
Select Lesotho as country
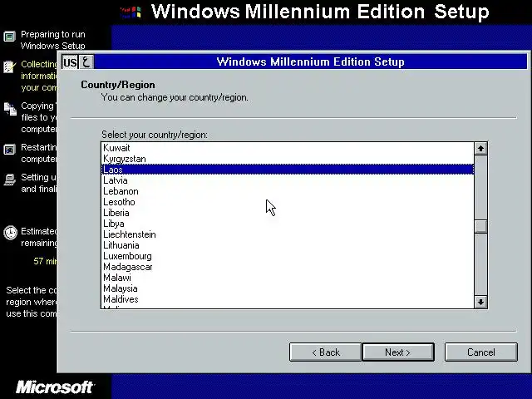click(288, 202)
